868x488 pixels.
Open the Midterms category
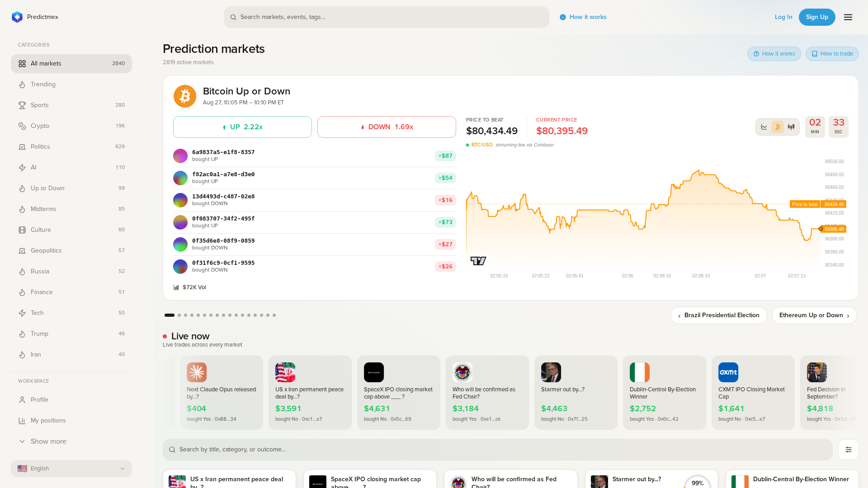[71, 209]
